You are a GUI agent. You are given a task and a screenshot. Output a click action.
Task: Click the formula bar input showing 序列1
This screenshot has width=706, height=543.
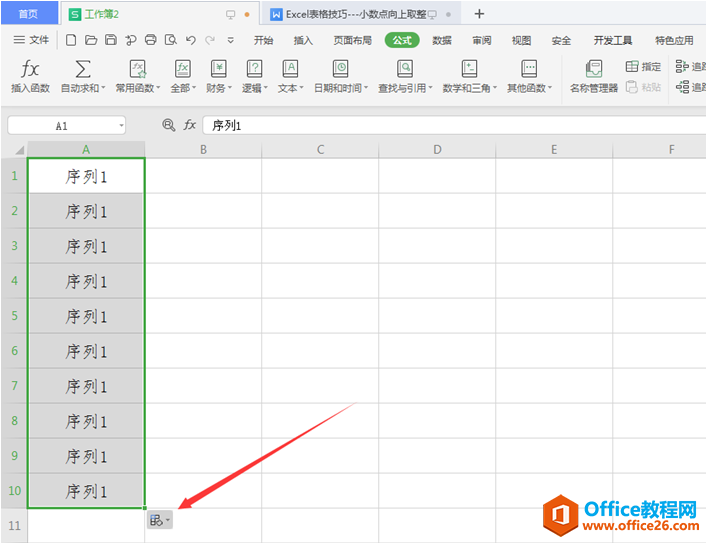point(454,126)
